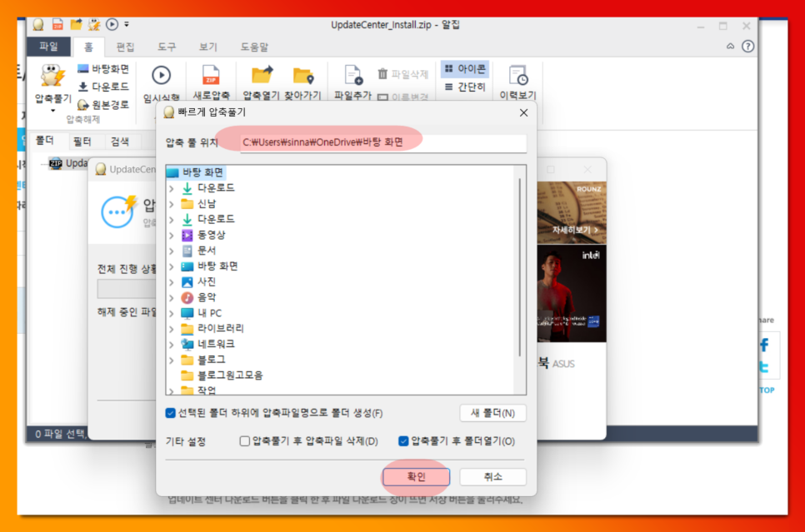Choose 바탕화면 extract destination in ribbon
Image resolution: width=805 pixels, height=532 pixels.
click(103, 69)
